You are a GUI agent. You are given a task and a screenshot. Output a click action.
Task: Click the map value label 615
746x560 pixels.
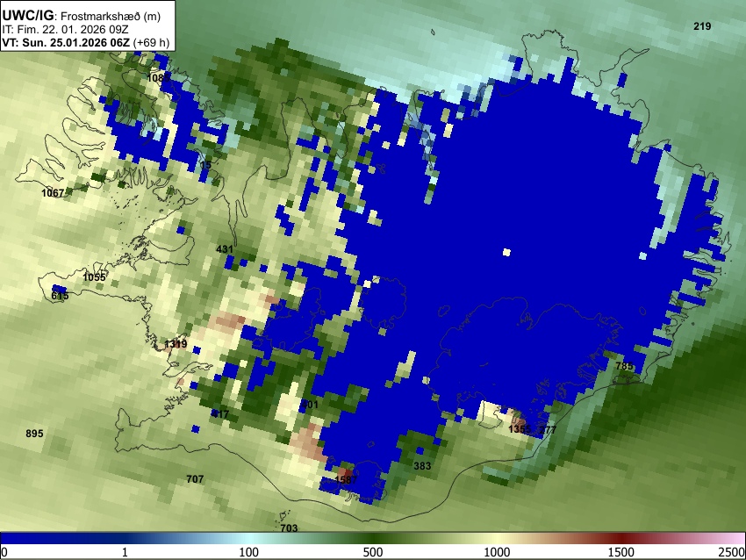[60, 296]
